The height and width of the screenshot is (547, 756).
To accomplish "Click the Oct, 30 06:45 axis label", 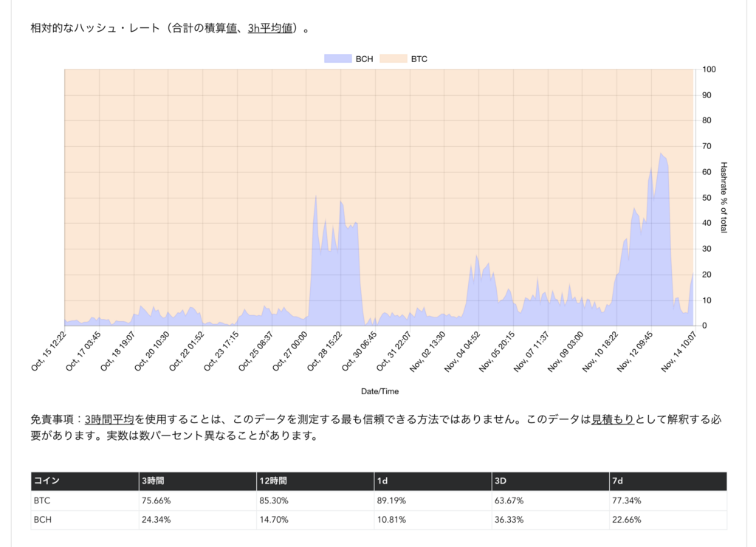I will tap(360, 351).
